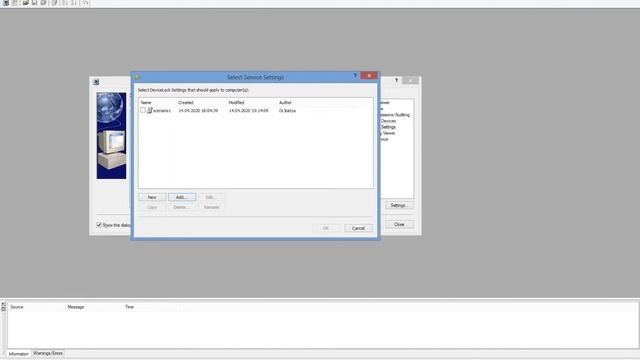Click the greyed Delete... button

pos(182,207)
